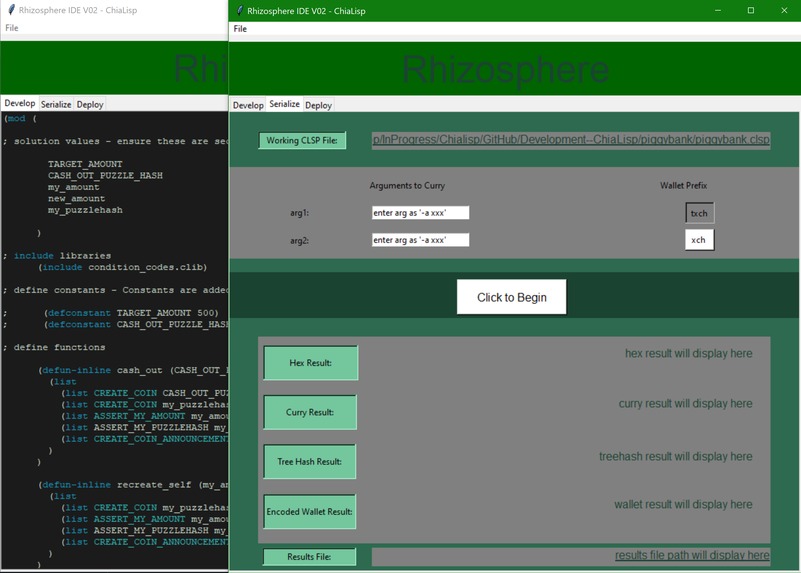The image size is (801, 573).
Task: Click the '; define functions' comment line
Action: click(54, 347)
